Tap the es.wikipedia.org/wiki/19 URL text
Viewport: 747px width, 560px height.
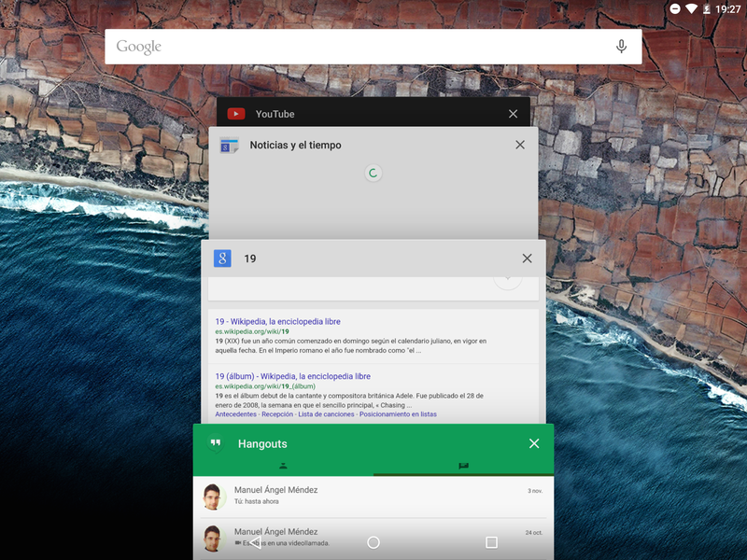pyautogui.click(x=252, y=331)
